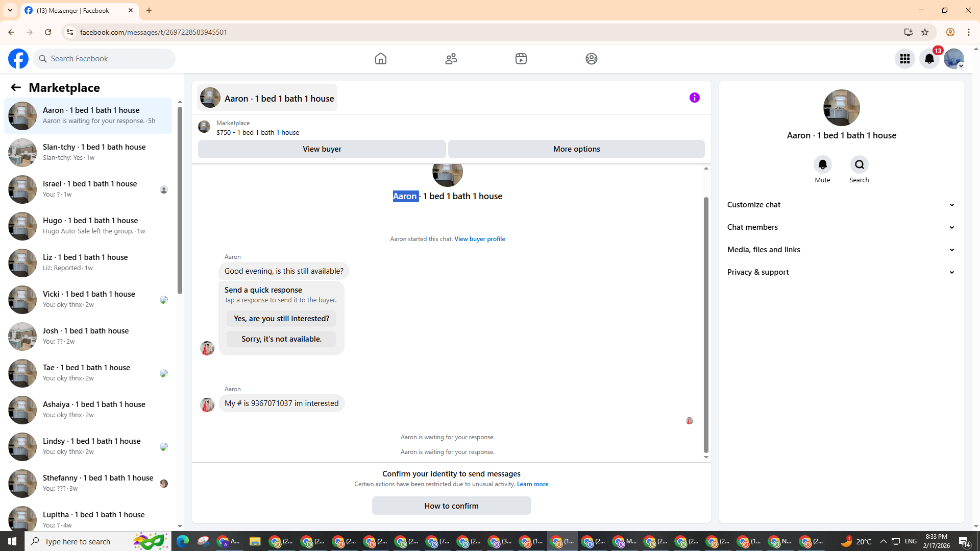
Task: Open Vicki conversation in list
Action: click(88, 299)
